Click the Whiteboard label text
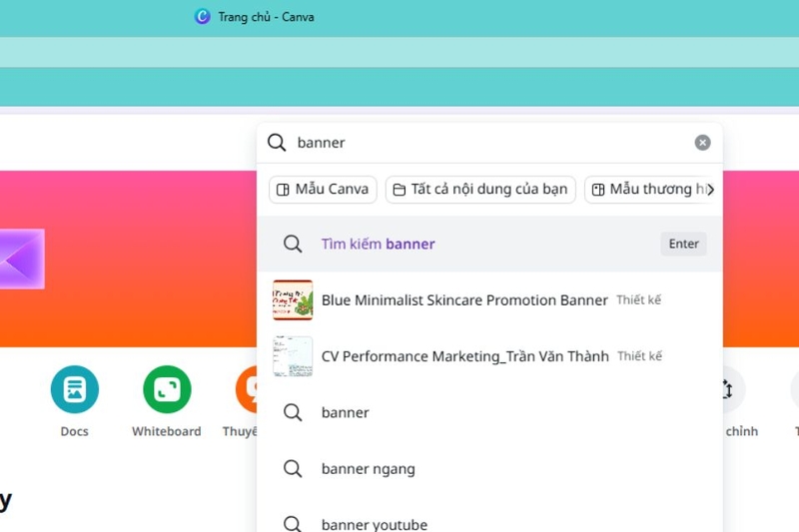Image resolution: width=799 pixels, height=532 pixels. click(167, 431)
